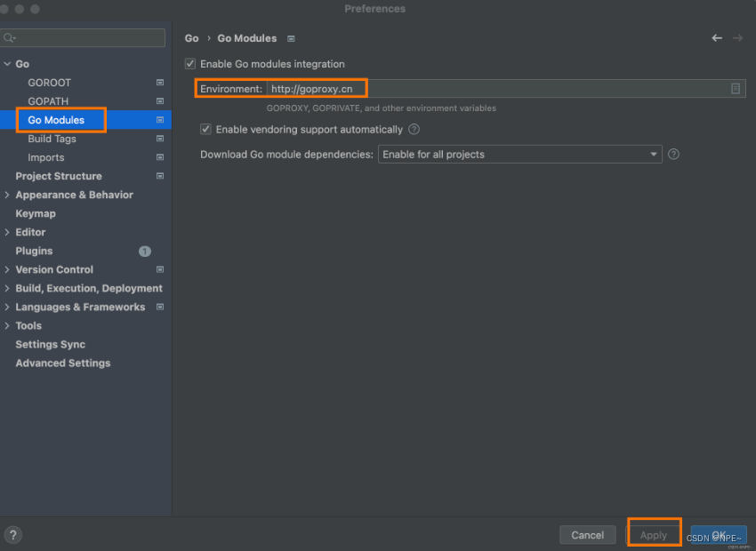Collapse the Go settings tree node
This screenshot has width=756, height=551.
[x=8, y=64]
